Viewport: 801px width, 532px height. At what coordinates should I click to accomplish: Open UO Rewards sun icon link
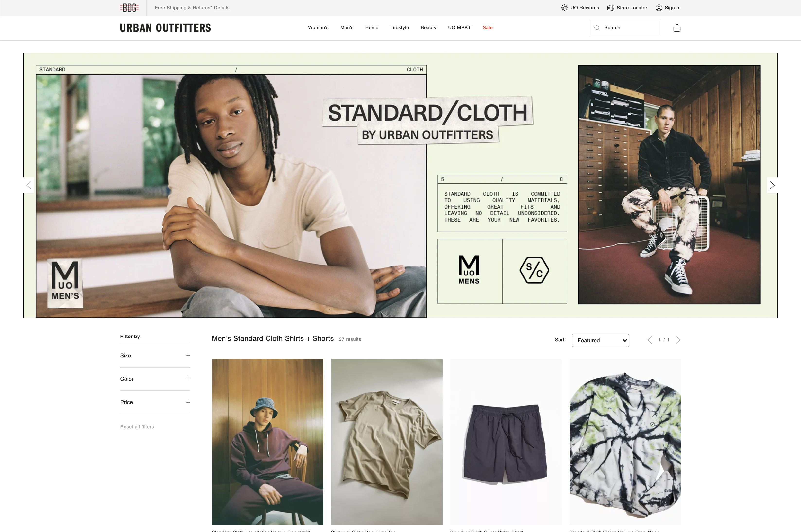click(565, 8)
